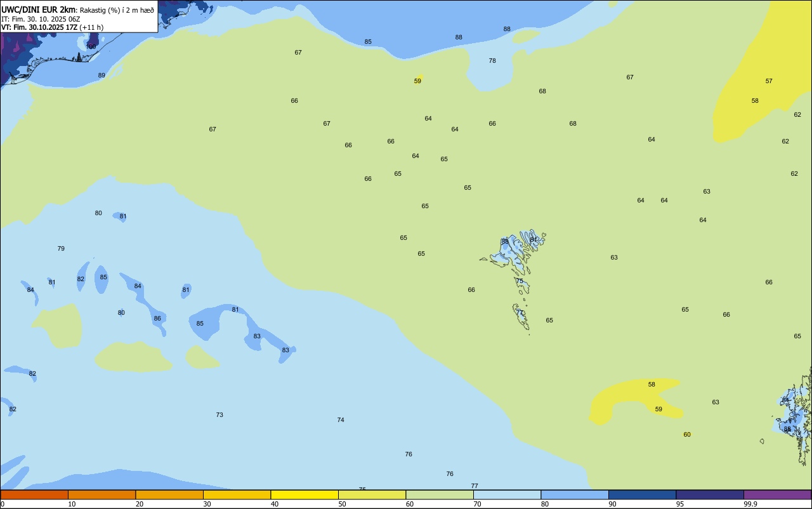Click the legend tick label 95
Image resolution: width=812 pixels, height=509 pixels.
point(679,504)
